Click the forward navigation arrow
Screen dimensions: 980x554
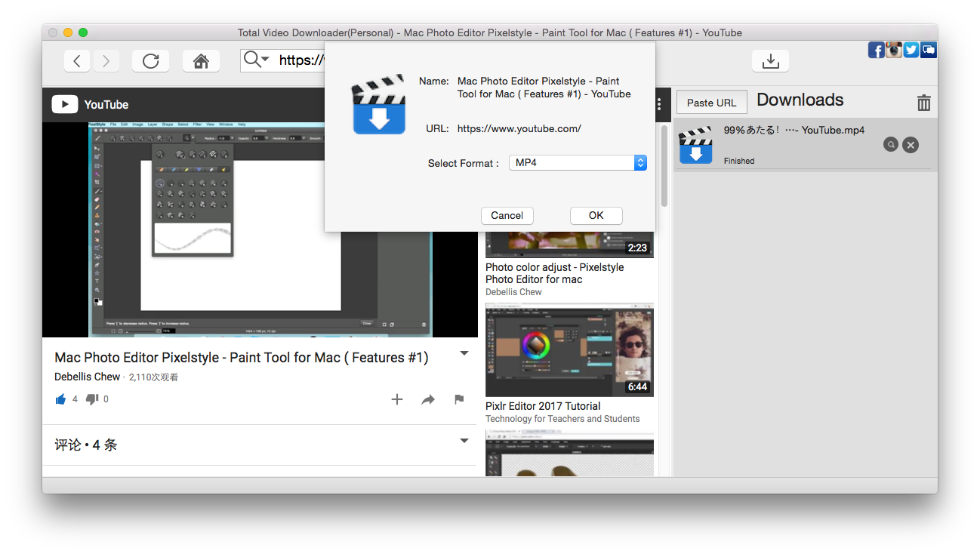pos(106,61)
